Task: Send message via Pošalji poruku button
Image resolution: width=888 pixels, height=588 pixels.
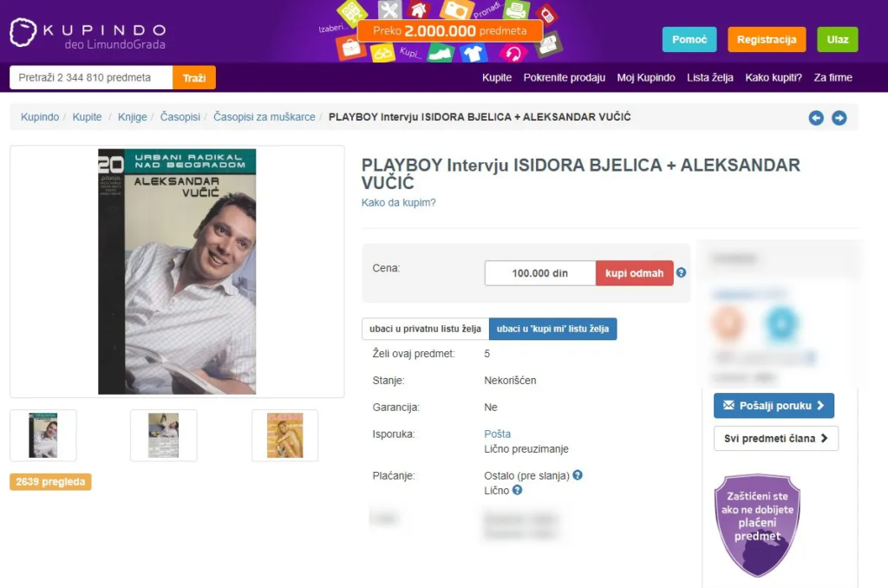Action: [774, 406]
